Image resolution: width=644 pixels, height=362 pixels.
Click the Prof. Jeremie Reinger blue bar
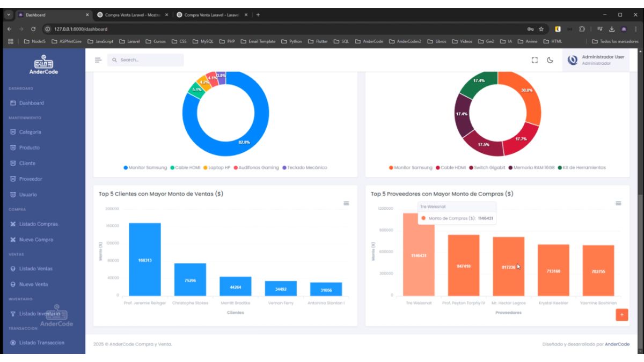coord(145,260)
